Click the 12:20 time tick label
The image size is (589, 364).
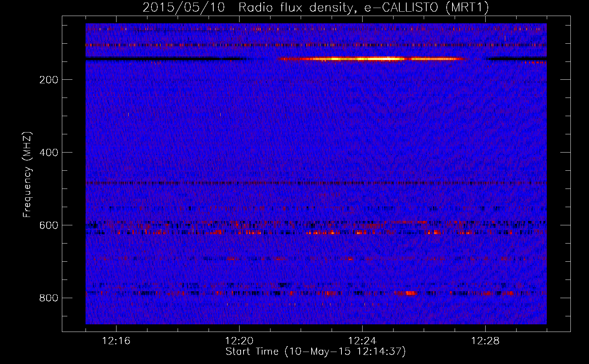pos(239,341)
